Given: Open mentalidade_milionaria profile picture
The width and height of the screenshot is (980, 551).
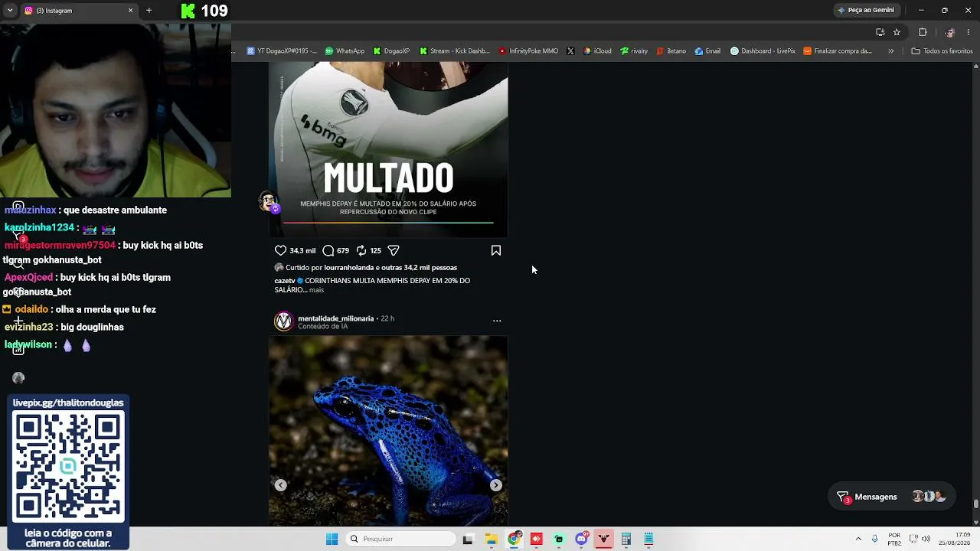Looking at the screenshot, I should 284,321.
